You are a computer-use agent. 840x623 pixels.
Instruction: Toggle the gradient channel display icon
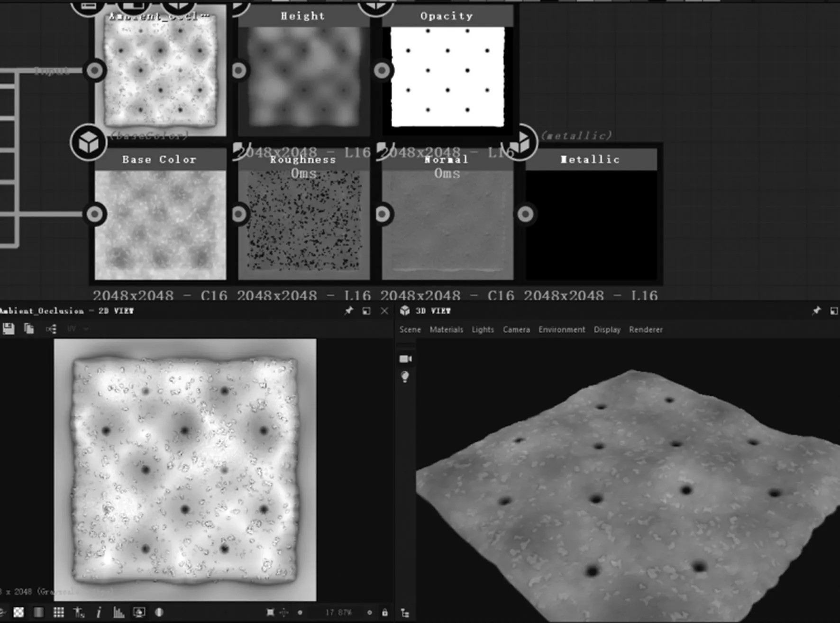[38, 612]
